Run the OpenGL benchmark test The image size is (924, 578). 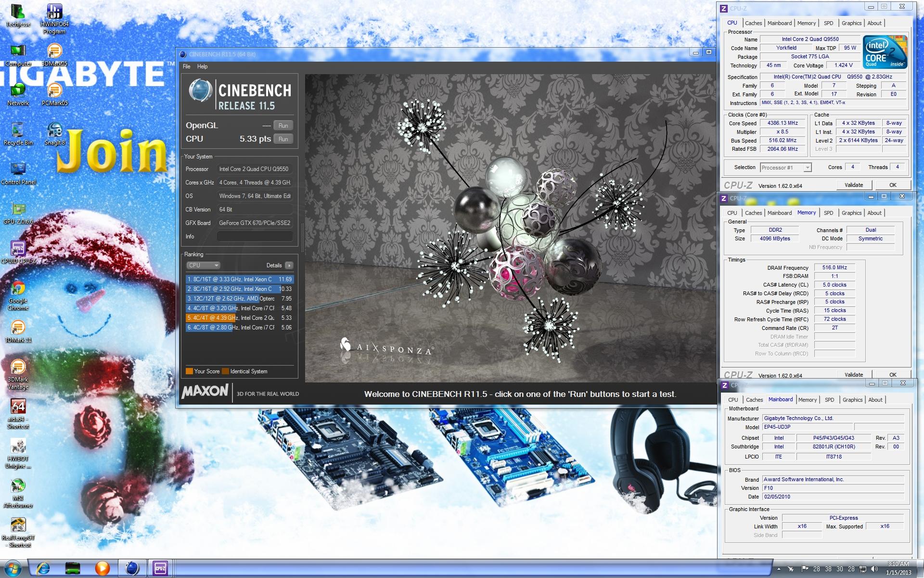tap(283, 126)
